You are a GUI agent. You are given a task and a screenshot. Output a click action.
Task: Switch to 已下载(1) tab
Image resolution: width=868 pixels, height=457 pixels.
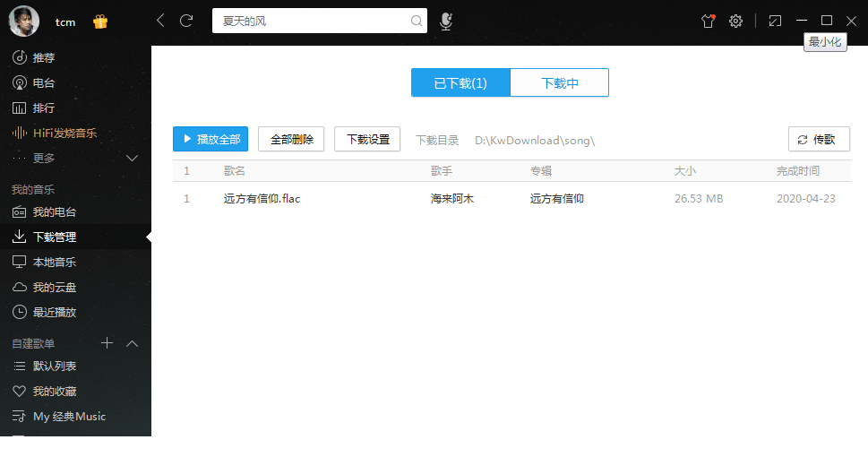coord(460,83)
